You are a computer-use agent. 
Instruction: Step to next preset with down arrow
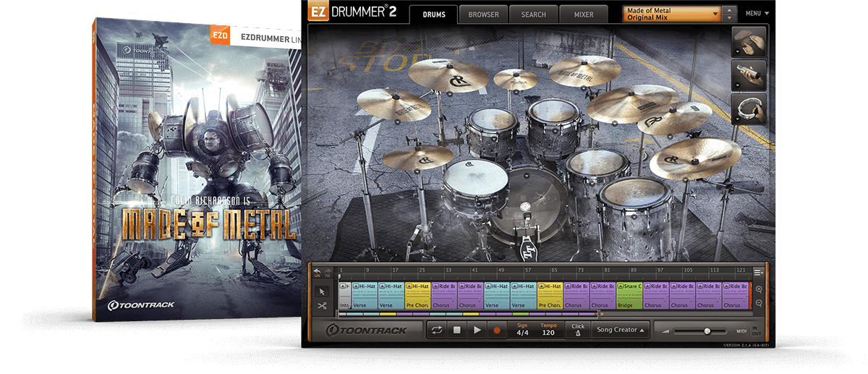pos(730,17)
